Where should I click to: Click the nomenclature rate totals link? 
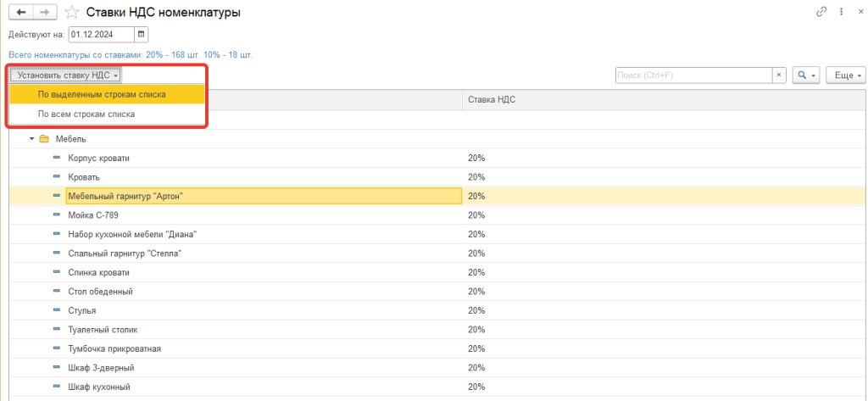[x=130, y=54]
